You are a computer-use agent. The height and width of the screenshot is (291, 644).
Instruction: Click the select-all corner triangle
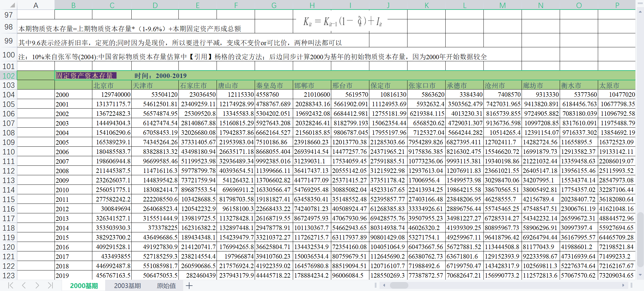click(12, 5)
